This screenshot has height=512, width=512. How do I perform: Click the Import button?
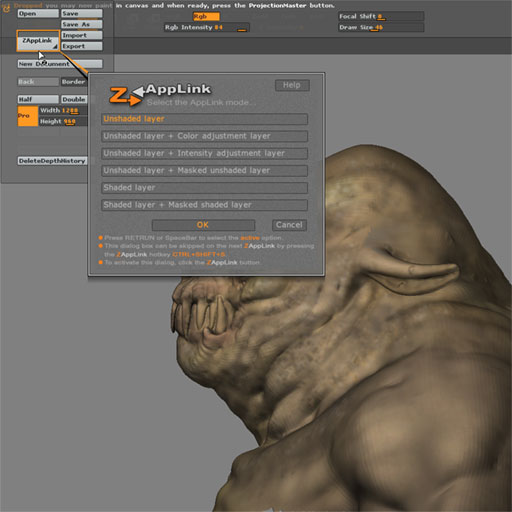click(x=82, y=35)
